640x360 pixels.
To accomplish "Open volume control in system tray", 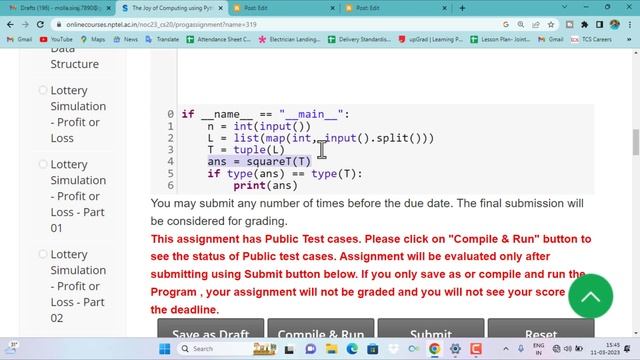I will 568,349.
